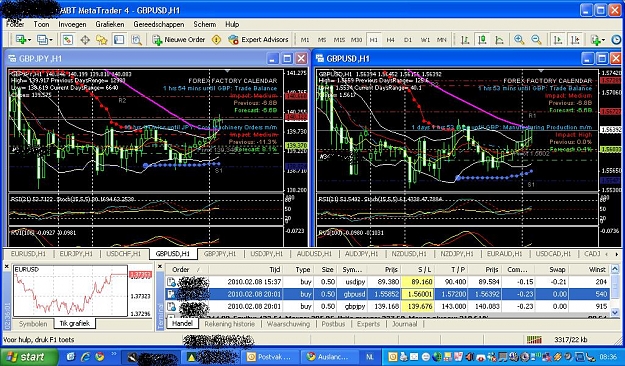Sort by Order column header

[186, 270]
